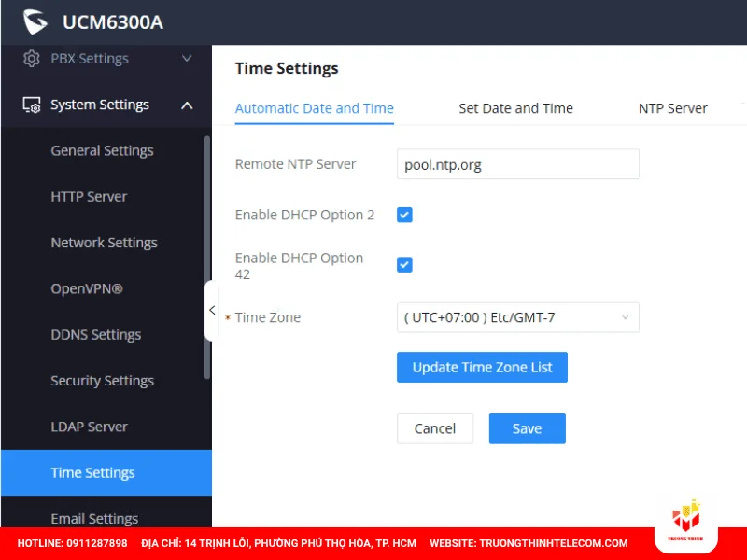The image size is (747, 560).
Task: Click the PBX Settings gear icon
Action: pos(32,59)
